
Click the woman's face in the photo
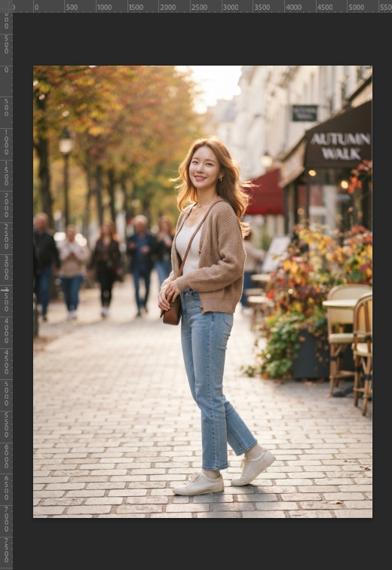click(x=204, y=167)
